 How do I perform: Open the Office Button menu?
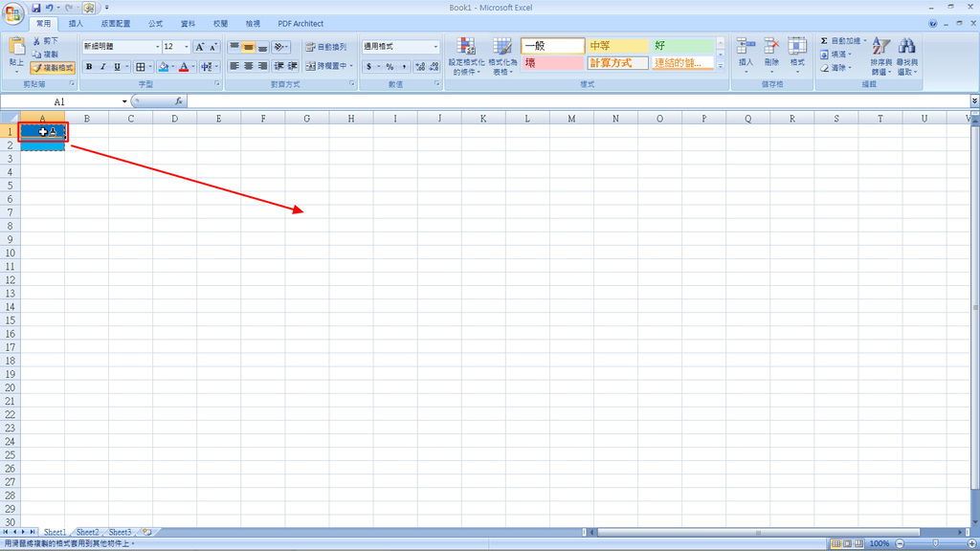click(13, 13)
